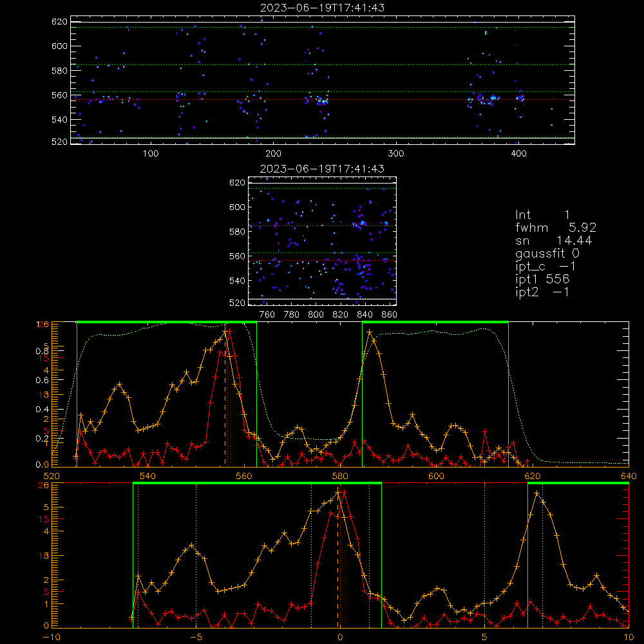Click the timestamp title above the wide image plot
This screenshot has height=644, width=644.
(323, 8)
